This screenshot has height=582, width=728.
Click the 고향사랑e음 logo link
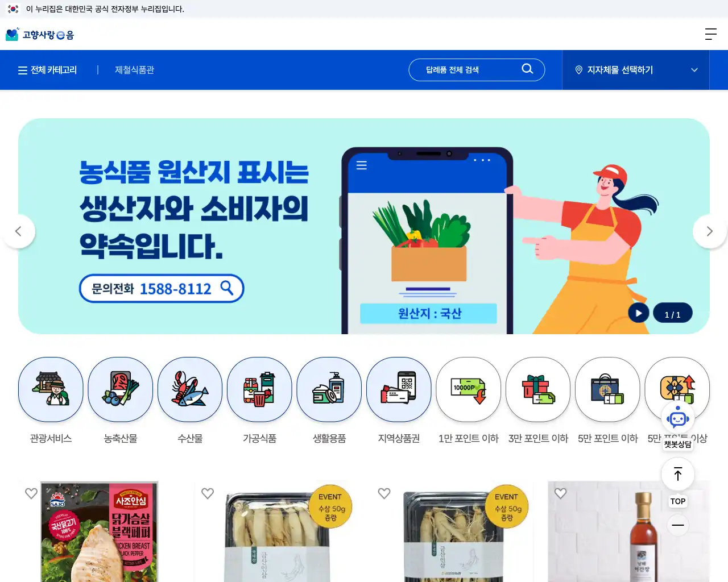40,35
